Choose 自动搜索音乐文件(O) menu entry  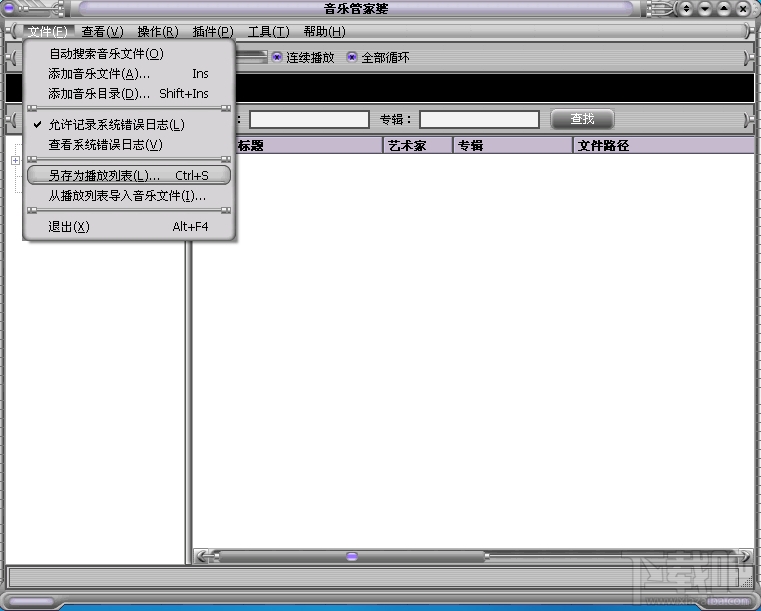click(x=129, y=54)
